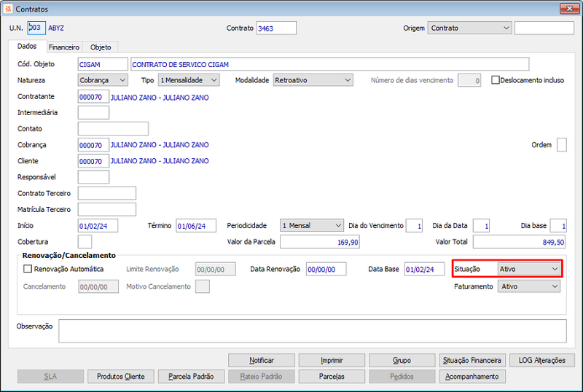Image resolution: width=583 pixels, height=392 pixels.
Task: Open Situação Financeira
Action: click(x=472, y=360)
